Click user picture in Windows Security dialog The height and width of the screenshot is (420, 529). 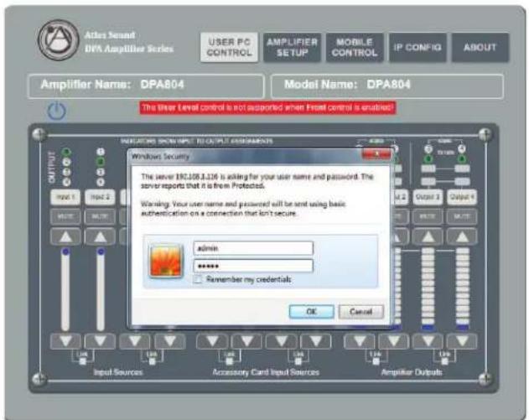166,261
